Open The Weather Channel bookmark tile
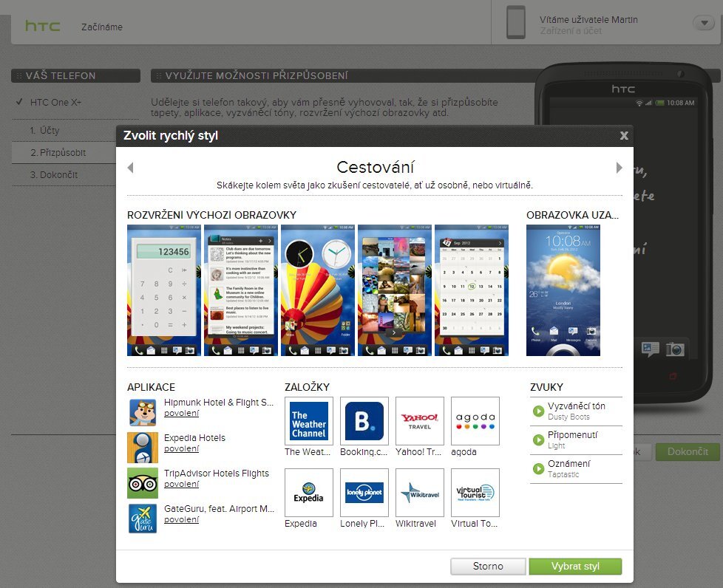Viewport: 723px width, 588px height. coord(308,420)
